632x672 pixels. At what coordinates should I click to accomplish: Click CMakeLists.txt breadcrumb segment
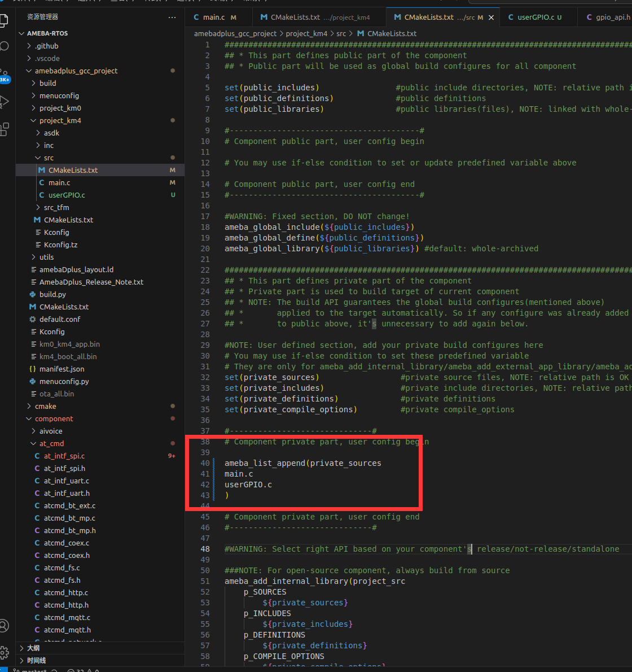(387, 33)
